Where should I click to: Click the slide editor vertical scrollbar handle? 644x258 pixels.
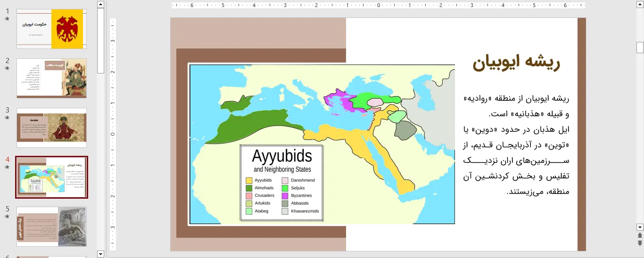pyautogui.click(x=640, y=48)
